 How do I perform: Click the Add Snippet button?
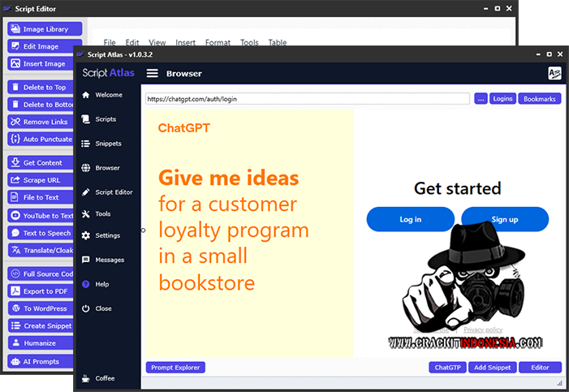pos(492,368)
